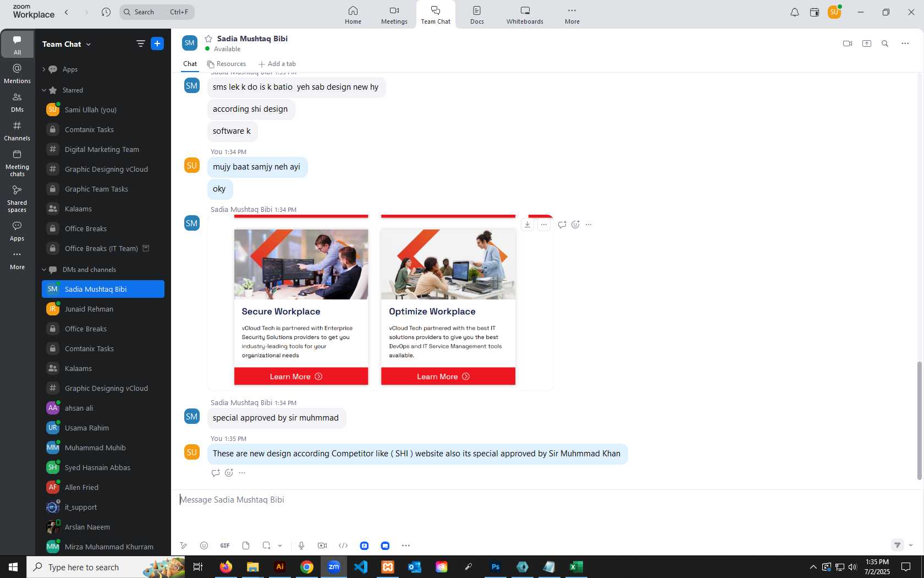The width and height of the screenshot is (924, 578).
Task: Click the chat vertical scrollbar
Action: [919, 421]
